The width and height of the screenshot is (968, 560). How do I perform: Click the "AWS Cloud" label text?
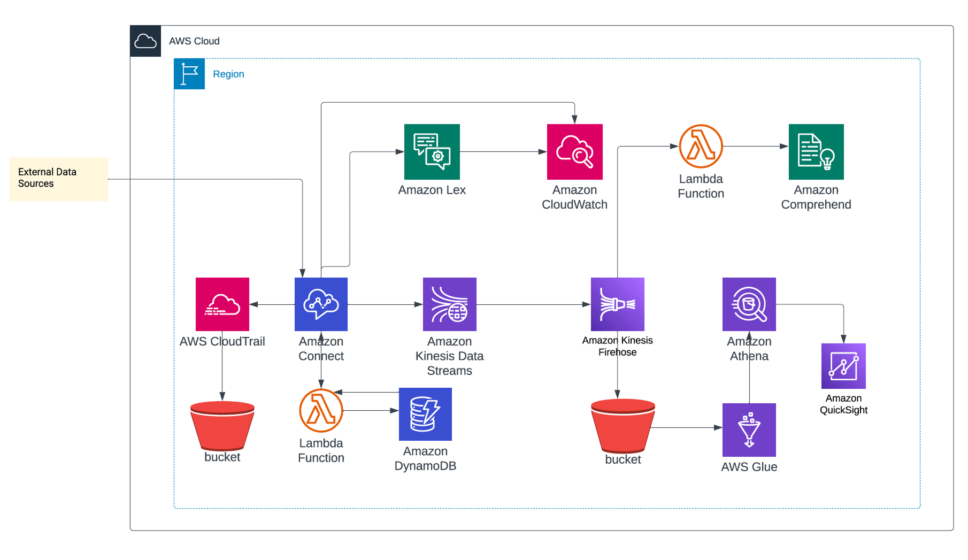click(x=194, y=41)
